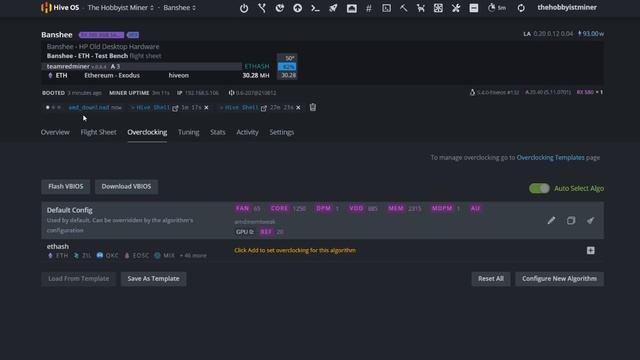Click the pickaxe miner actions icon
Viewport: 640px width, 360px height.
tap(404, 8)
